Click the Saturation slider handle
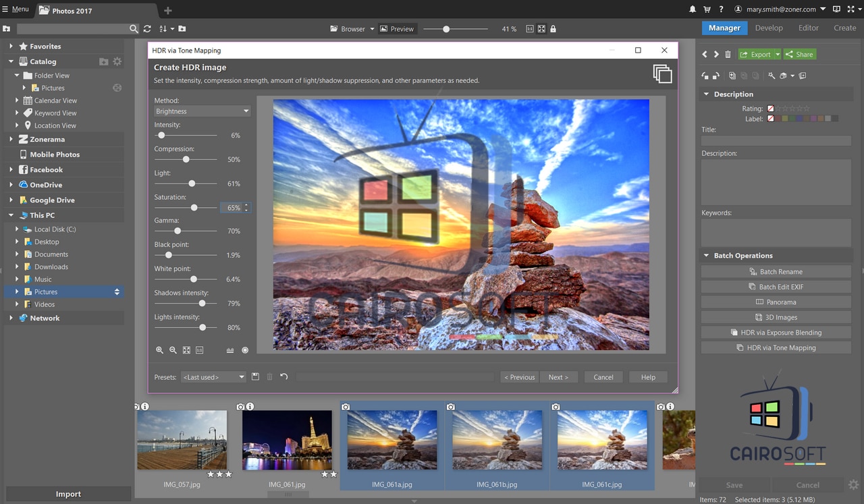864x504 pixels. point(194,208)
